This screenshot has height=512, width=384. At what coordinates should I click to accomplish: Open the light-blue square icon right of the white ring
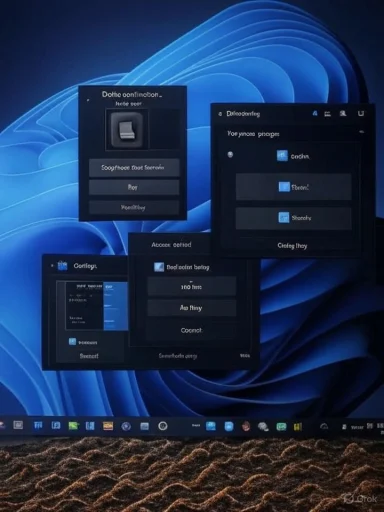(x=211, y=426)
